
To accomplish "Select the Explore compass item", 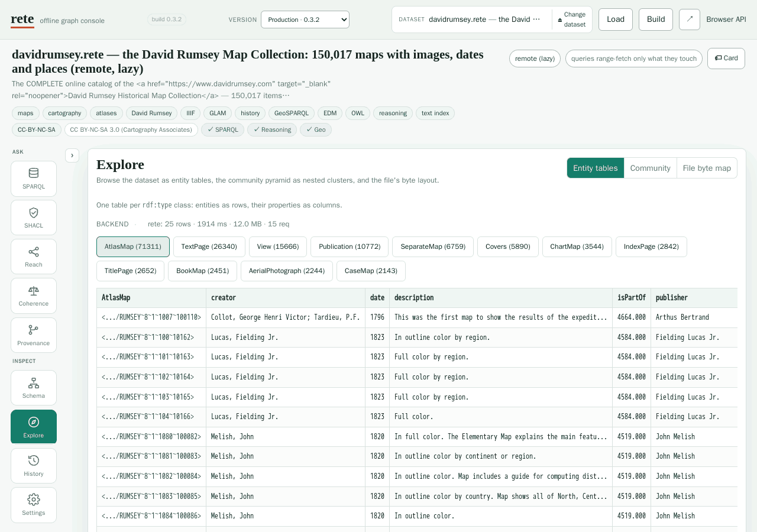I will coord(34,427).
